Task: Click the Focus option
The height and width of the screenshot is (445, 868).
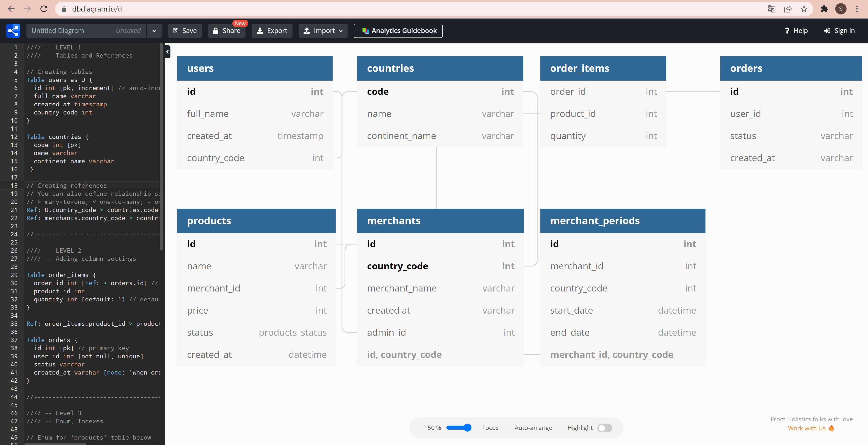Action: click(x=490, y=427)
